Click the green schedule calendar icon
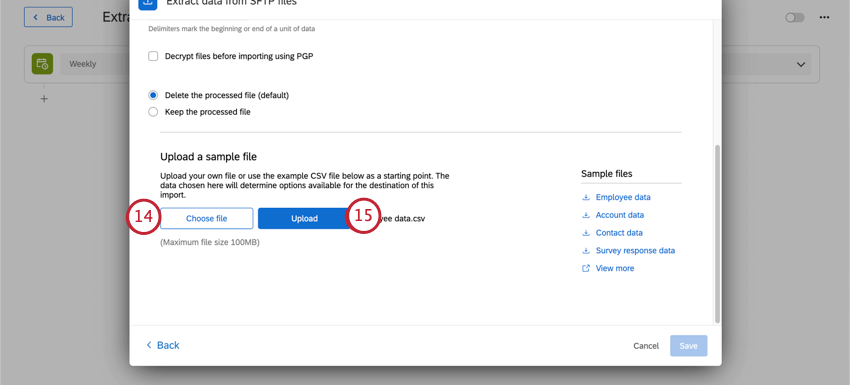 pyautogui.click(x=42, y=64)
